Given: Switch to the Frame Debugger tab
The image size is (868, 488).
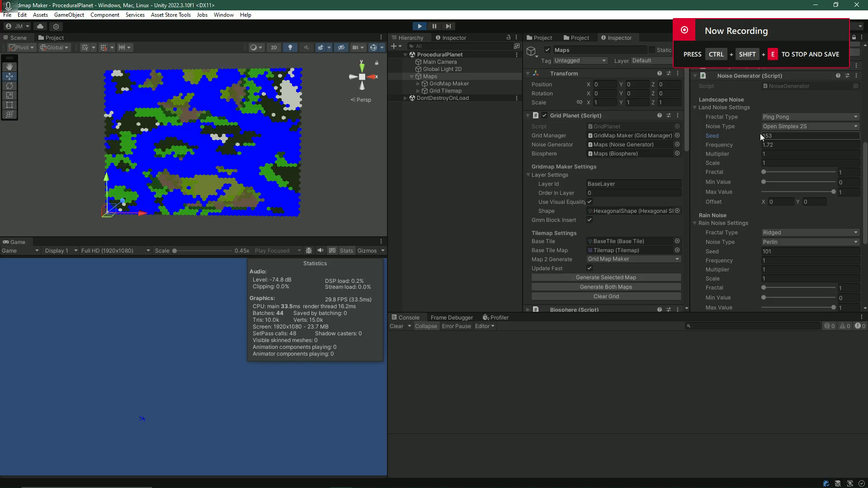Looking at the screenshot, I should point(452,318).
